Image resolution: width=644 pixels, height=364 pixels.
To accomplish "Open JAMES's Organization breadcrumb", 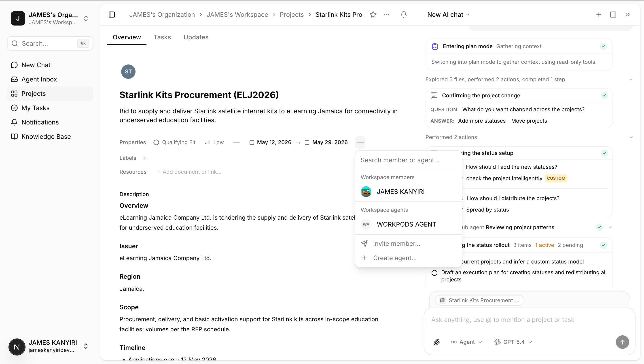I will coord(162,15).
